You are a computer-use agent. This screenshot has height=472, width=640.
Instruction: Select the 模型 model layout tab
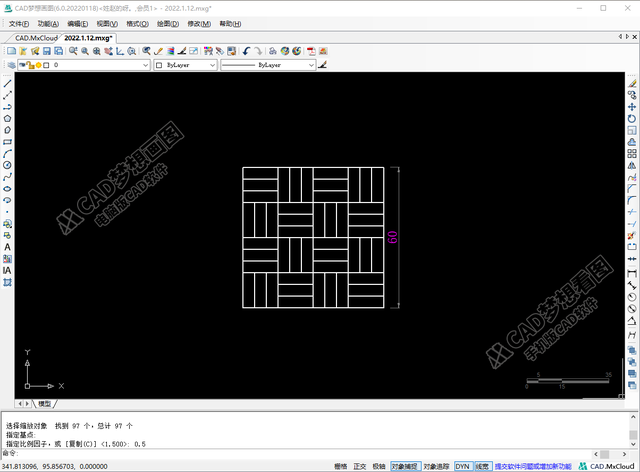click(x=44, y=403)
